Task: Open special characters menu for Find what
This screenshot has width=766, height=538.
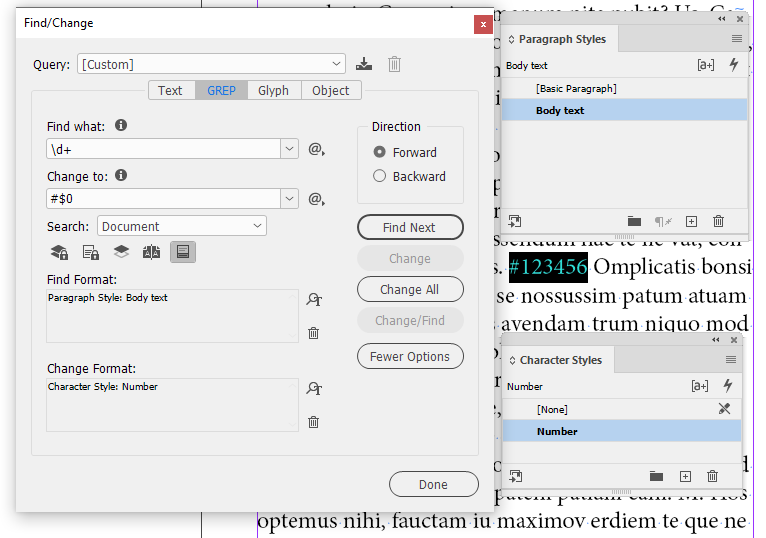Action: pyautogui.click(x=316, y=149)
